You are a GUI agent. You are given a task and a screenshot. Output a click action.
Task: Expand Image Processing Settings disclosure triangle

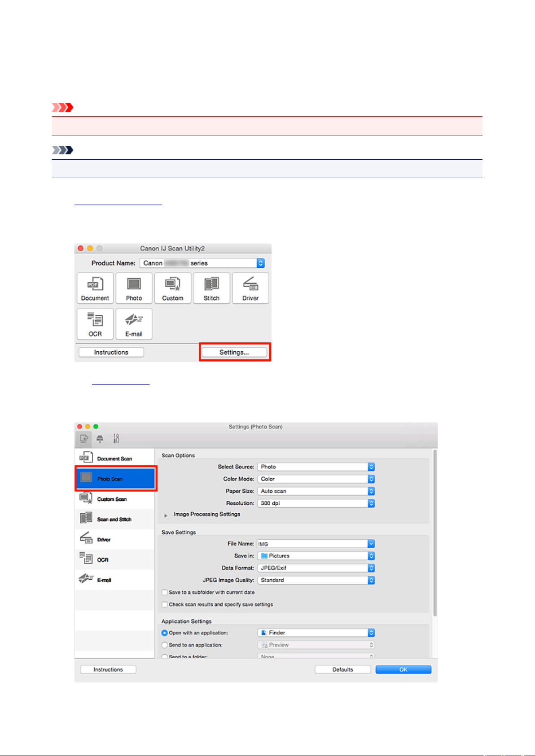coord(166,515)
